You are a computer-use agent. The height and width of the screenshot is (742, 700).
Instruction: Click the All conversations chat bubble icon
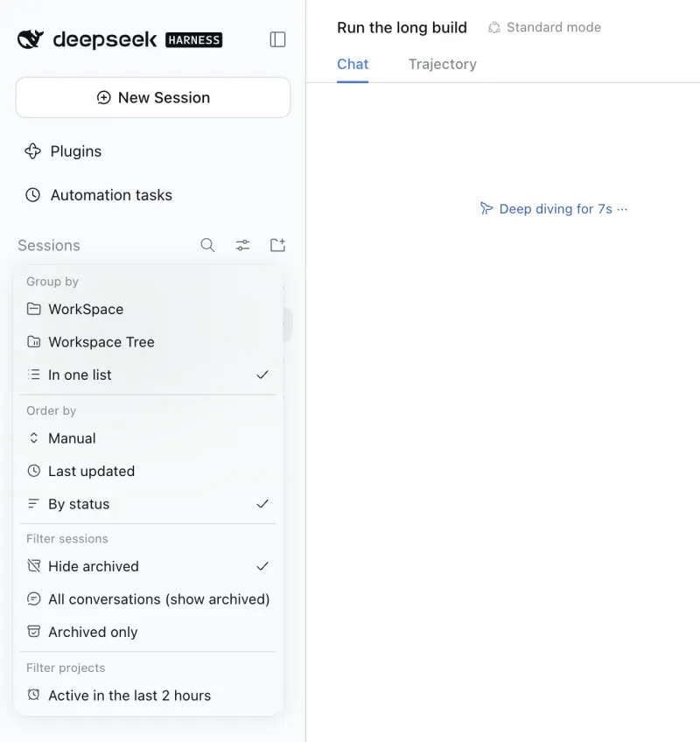pyautogui.click(x=33, y=599)
